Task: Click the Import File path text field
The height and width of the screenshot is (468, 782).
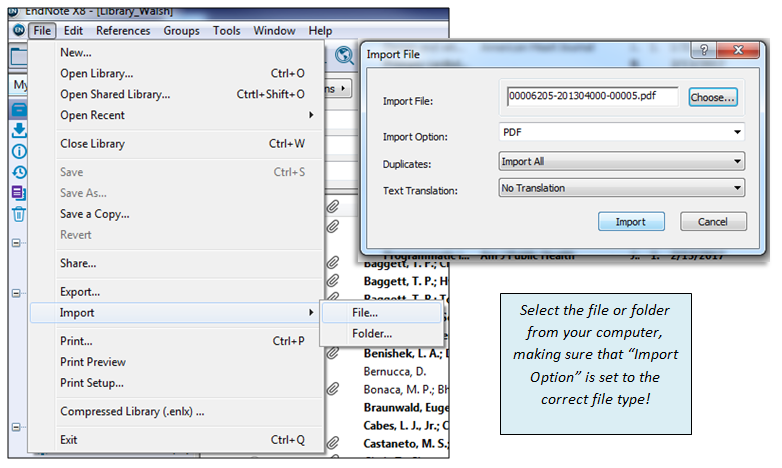Action: pyautogui.click(x=592, y=96)
